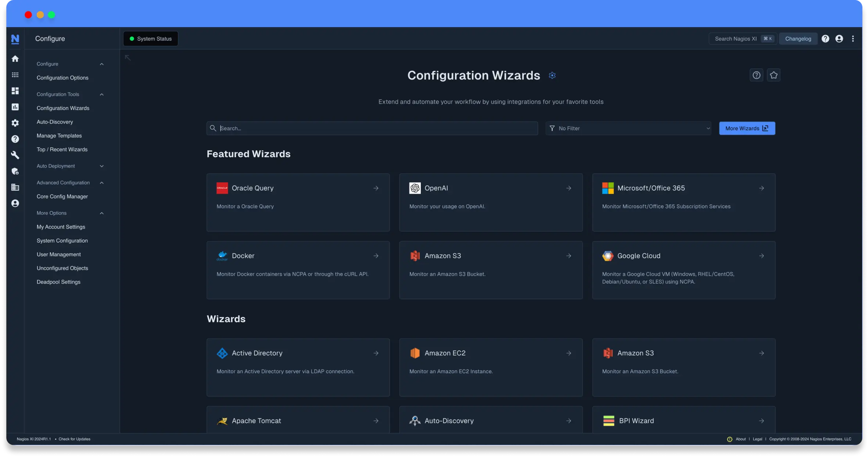Click the Microsoft/Office 365 wizard icon
Screen dimensions: 868x457
point(607,188)
